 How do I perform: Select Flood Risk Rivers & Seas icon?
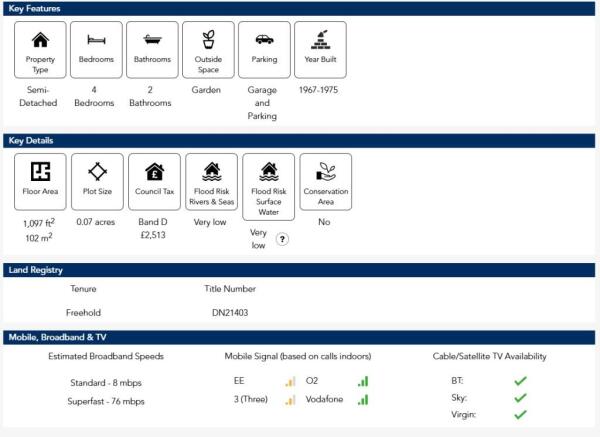(211, 171)
